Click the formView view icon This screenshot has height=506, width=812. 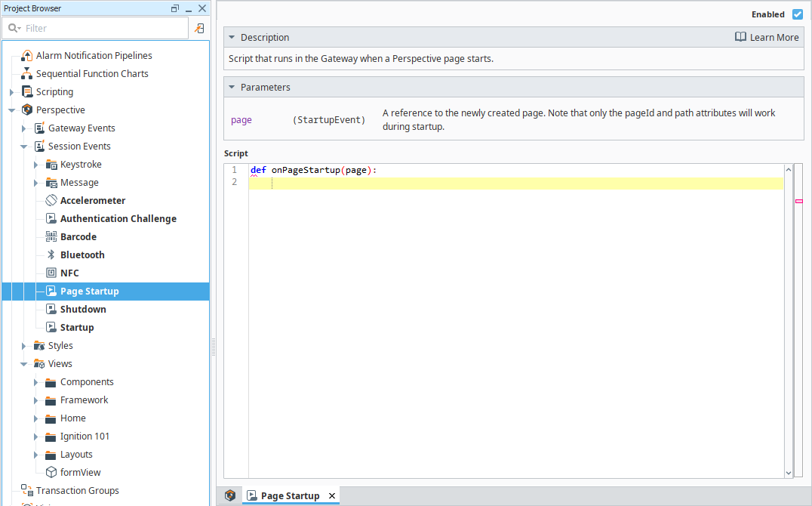click(51, 472)
